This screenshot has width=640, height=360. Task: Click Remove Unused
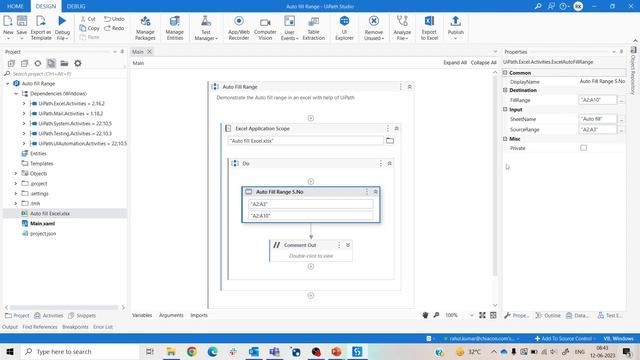(x=373, y=27)
